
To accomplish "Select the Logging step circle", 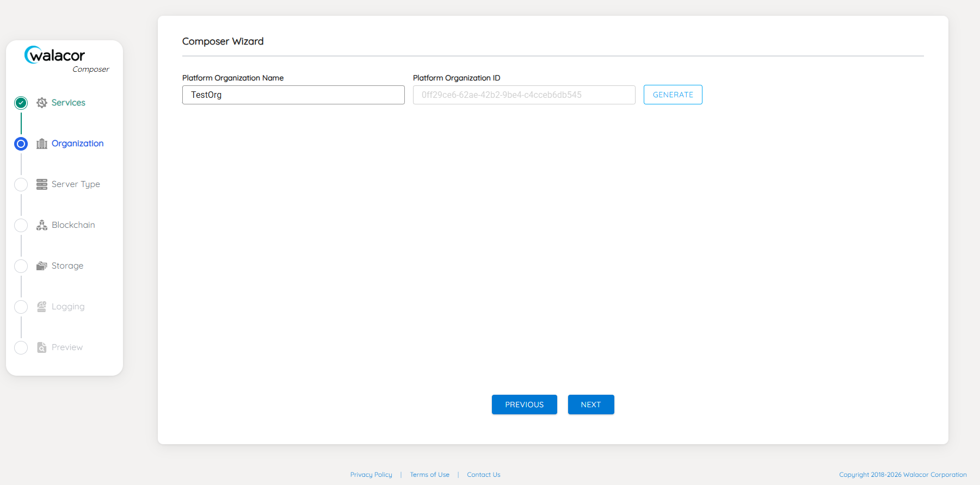I will 21,307.
